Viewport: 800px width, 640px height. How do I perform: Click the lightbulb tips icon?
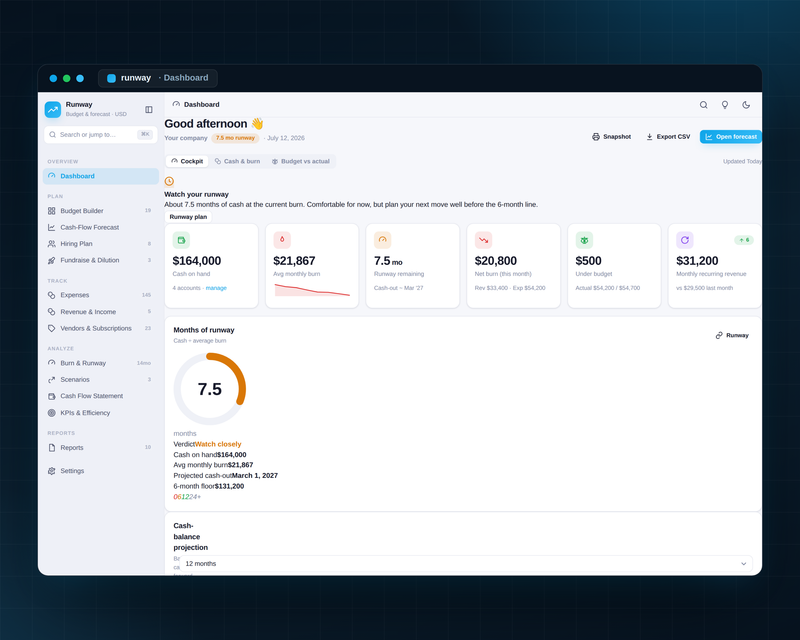click(724, 105)
